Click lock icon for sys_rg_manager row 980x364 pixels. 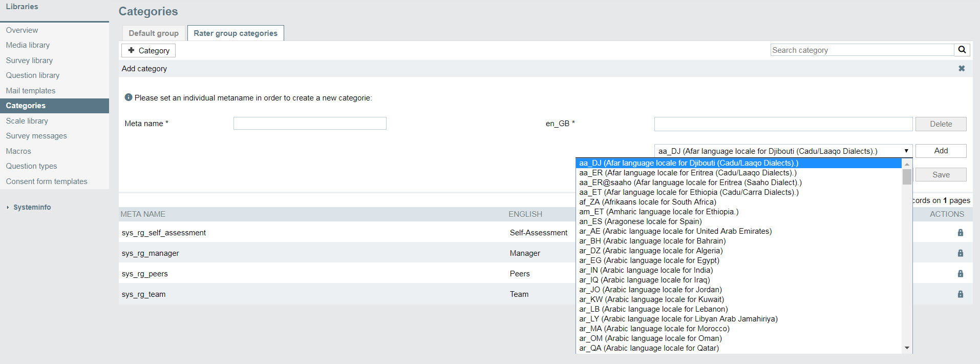(961, 253)
